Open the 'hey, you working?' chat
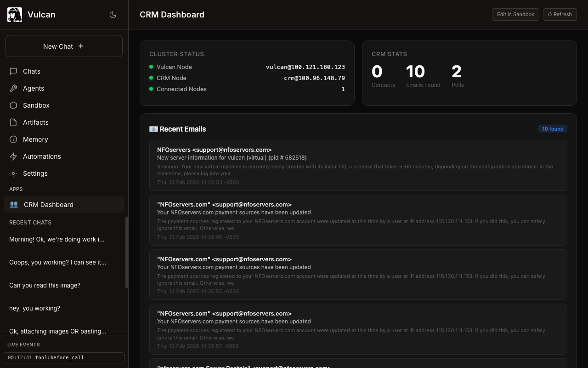This screenshot has height=368, width=588. (x=34, y=308)
